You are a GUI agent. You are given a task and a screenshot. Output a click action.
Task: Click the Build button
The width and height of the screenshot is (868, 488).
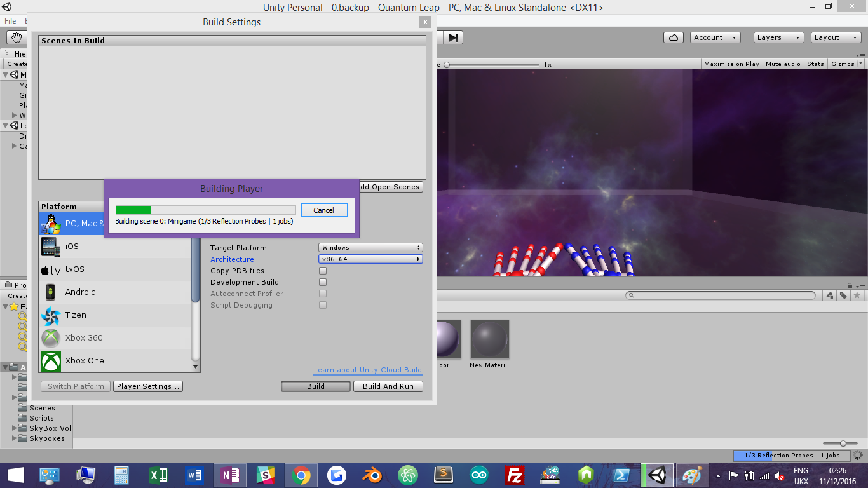[316, 386]
